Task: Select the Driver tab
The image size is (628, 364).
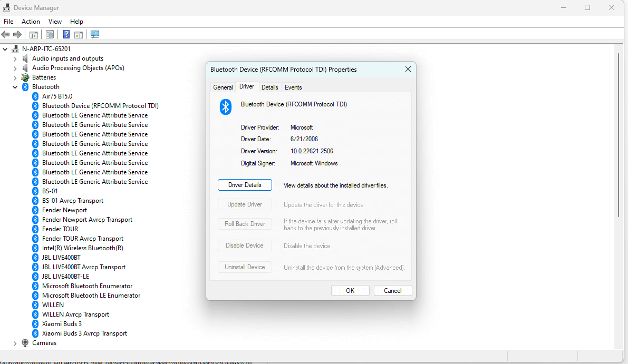Action: 247,86
